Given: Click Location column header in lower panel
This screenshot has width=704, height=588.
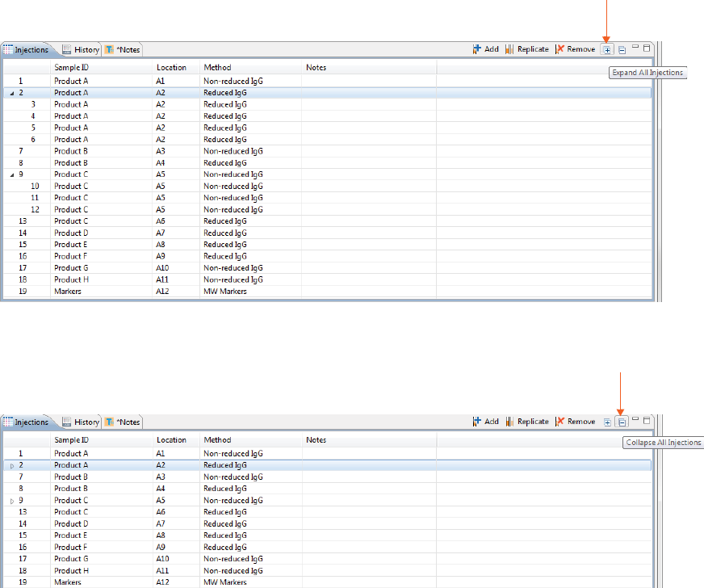Looking at the screenshot, I should (x=176, y=440).
